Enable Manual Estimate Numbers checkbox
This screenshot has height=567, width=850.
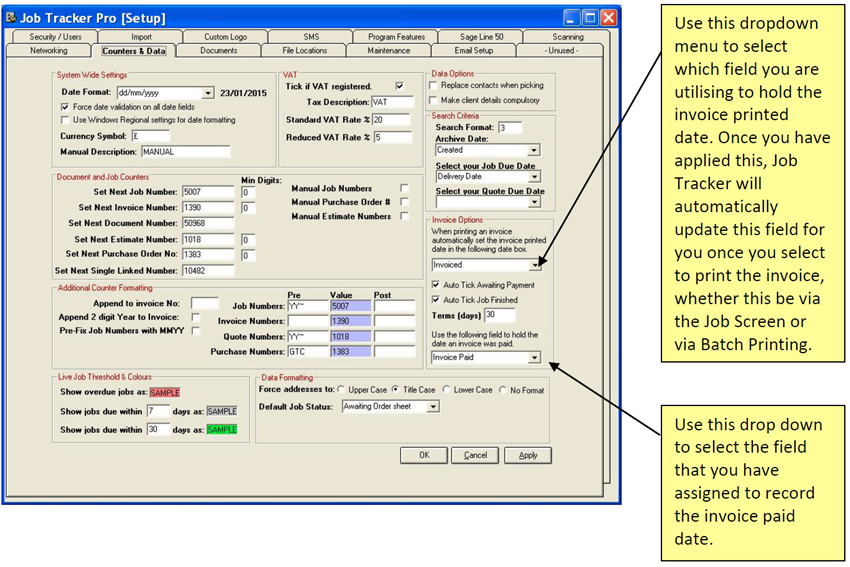pos(404,216)
